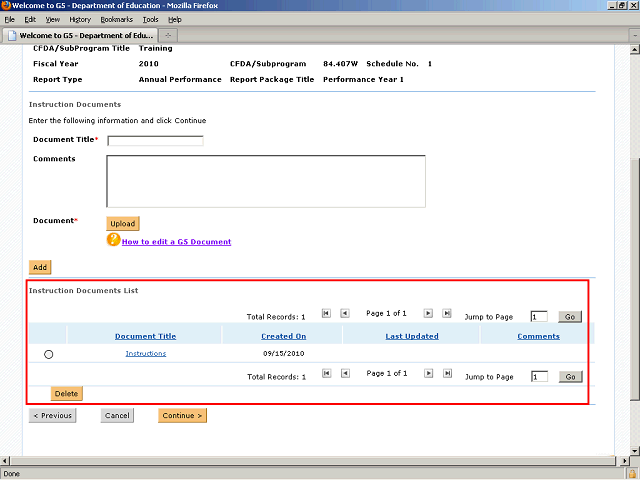
Task: Click the top previous-page pagination icon
Action: 345,313
